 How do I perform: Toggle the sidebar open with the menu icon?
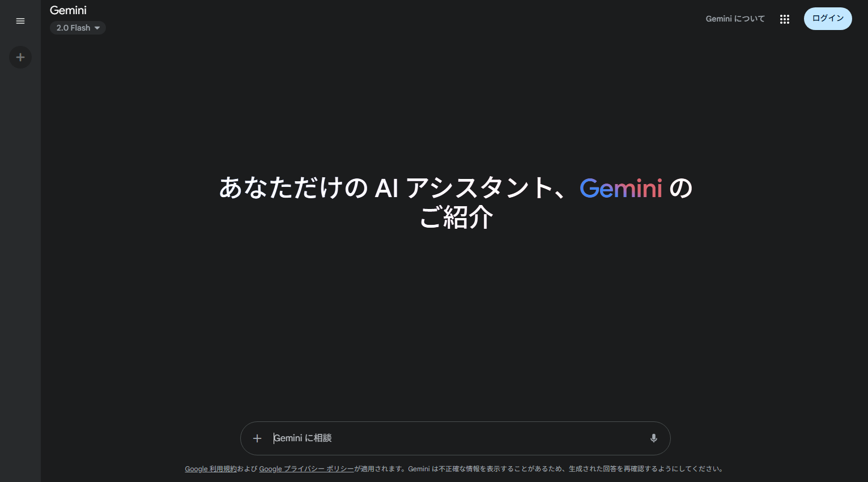click(20, 21)
